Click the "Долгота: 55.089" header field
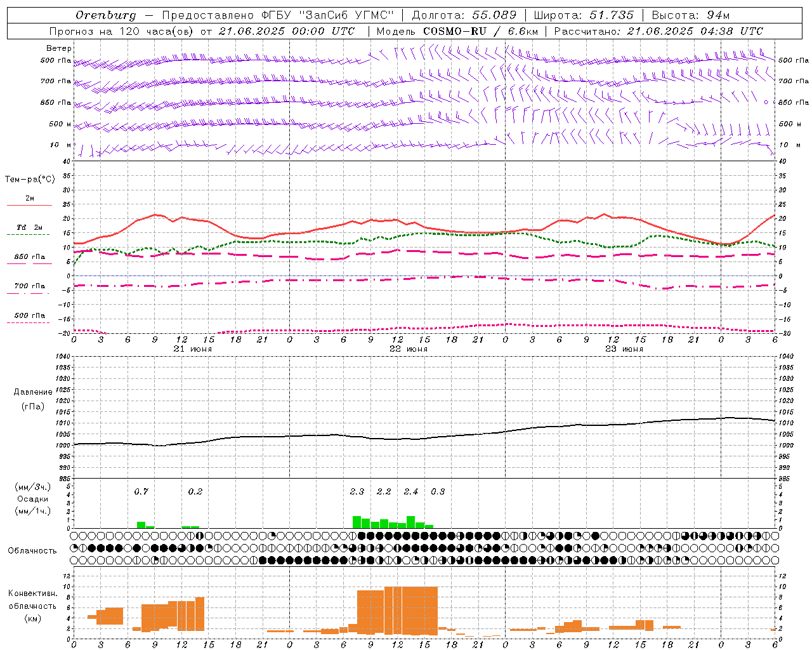The width and height of the screenshot is (812, 650). pyautogui.click(x=464, y=15)
